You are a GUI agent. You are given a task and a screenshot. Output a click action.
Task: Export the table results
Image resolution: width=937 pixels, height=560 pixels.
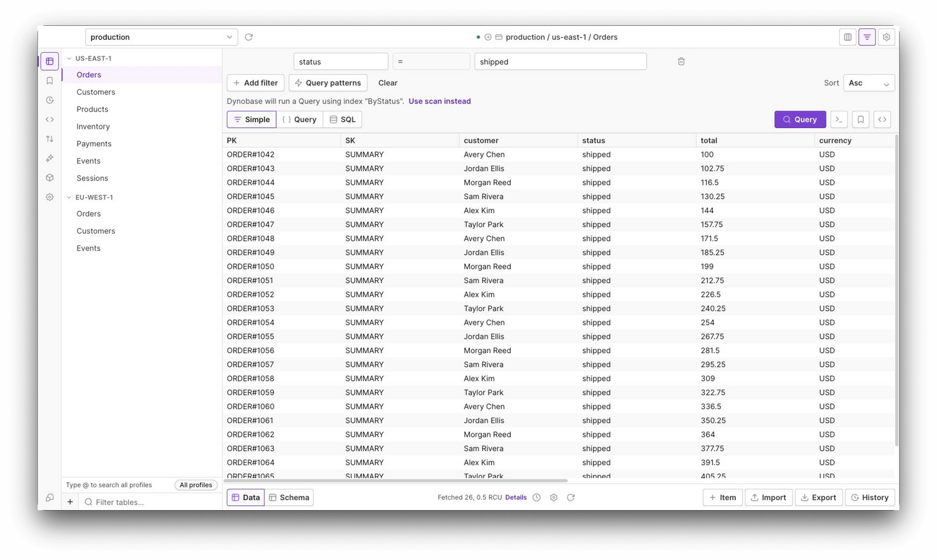pyautogui.click(x=819, y=497)
